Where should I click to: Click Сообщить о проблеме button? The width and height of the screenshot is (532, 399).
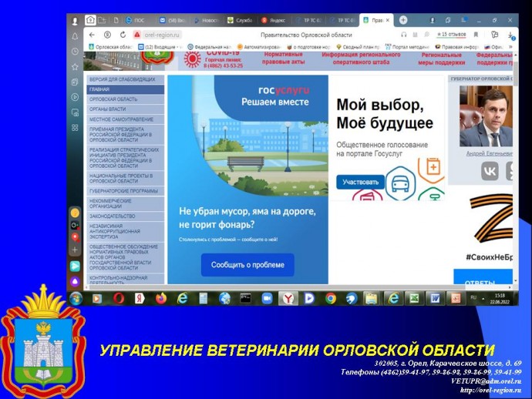tap(247, 265)
